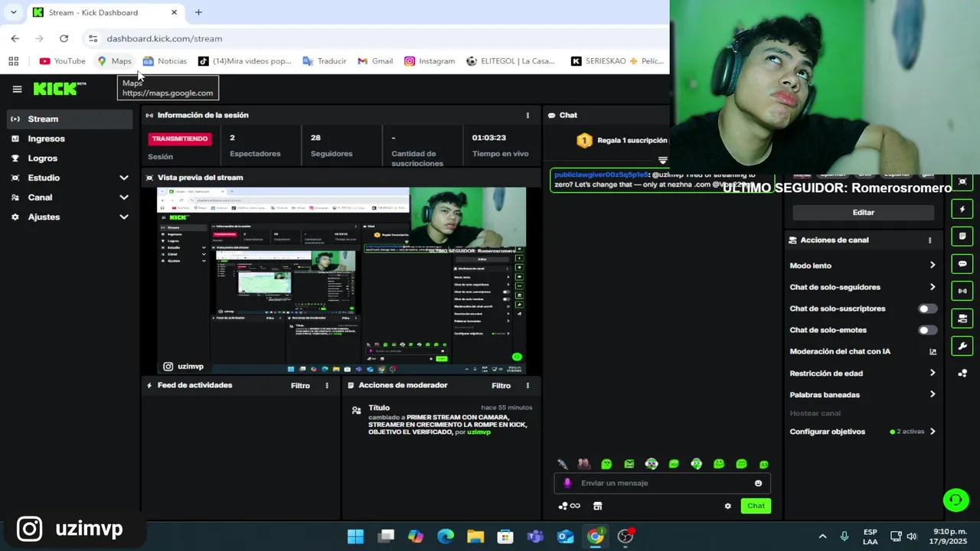Click the broadcast signal widget icon
Image resolution: width=980 pixels, height=551 pixels.
(962, 291)
